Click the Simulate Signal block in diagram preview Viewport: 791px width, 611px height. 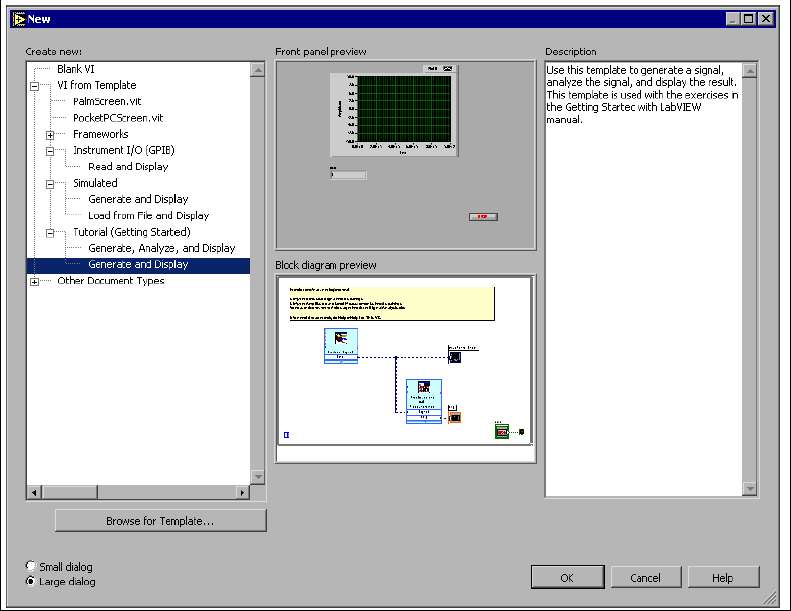[341, 346]
